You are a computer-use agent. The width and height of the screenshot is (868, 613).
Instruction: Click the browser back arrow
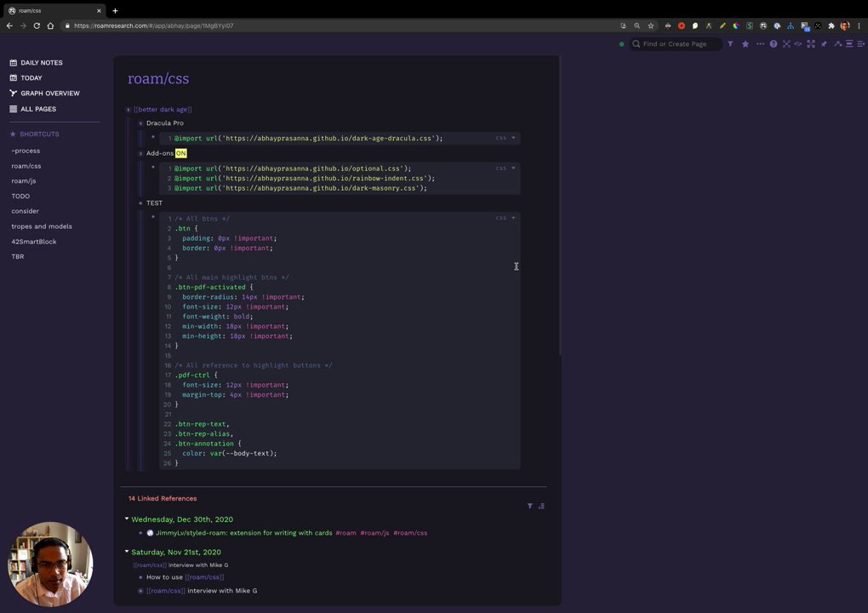click(x=9, y=26)
